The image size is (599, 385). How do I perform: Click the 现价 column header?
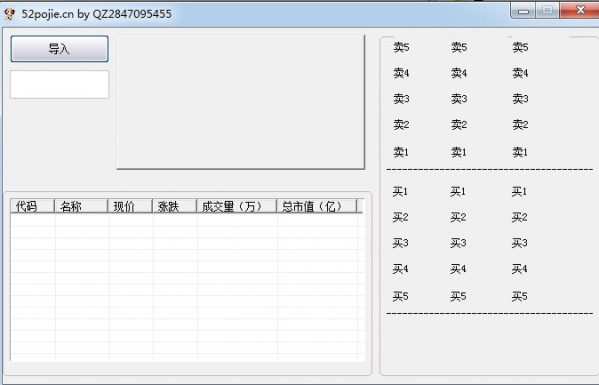(130, 206)
